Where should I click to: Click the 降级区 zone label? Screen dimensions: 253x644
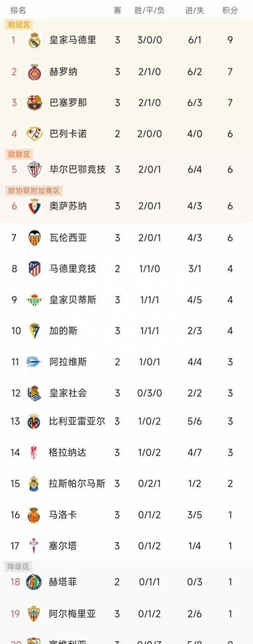click(x=19, y=566)
